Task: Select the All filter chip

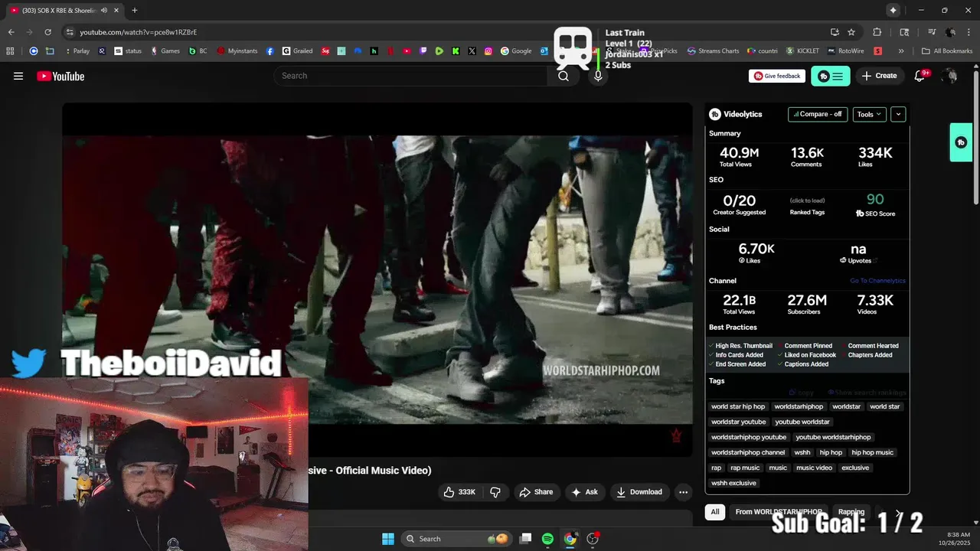Action: 715,512
